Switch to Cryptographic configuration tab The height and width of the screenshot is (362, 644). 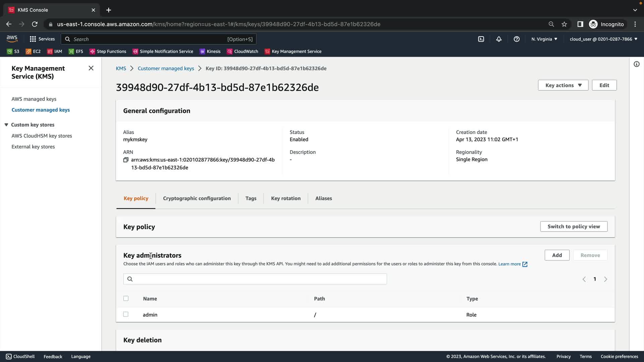(x=197, y=198)
